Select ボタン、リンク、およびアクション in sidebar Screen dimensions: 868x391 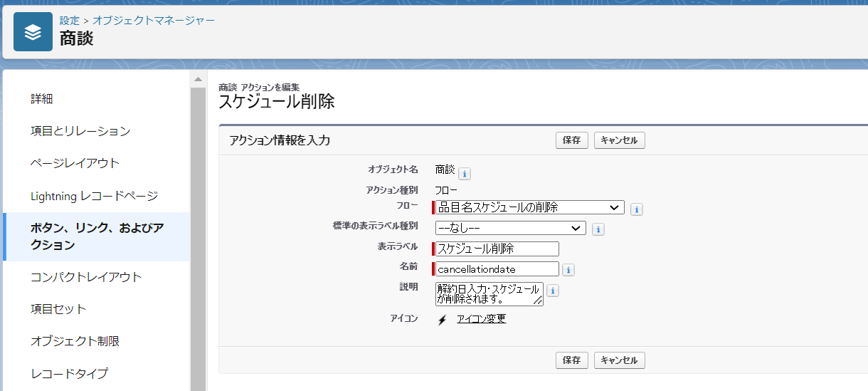(97, 236)
